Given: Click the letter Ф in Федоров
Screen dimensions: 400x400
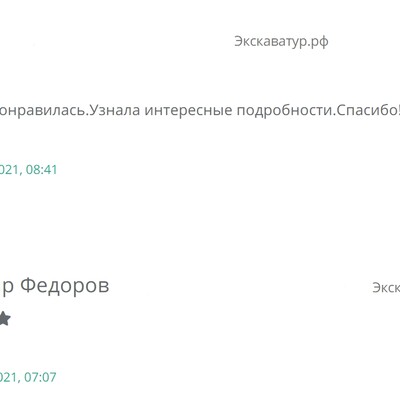Looking at the screenshot, I should click(x=28, y=286).
